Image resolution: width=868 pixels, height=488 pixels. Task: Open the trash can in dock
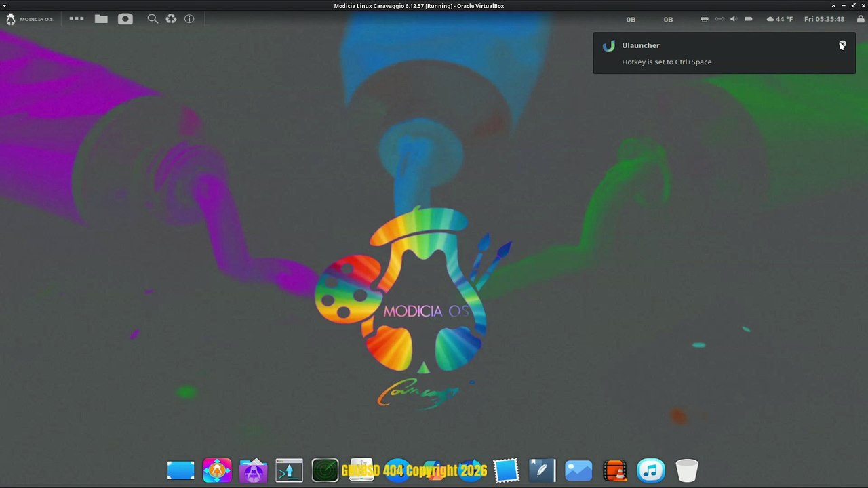pyautogui.click(x=687, y=470)
